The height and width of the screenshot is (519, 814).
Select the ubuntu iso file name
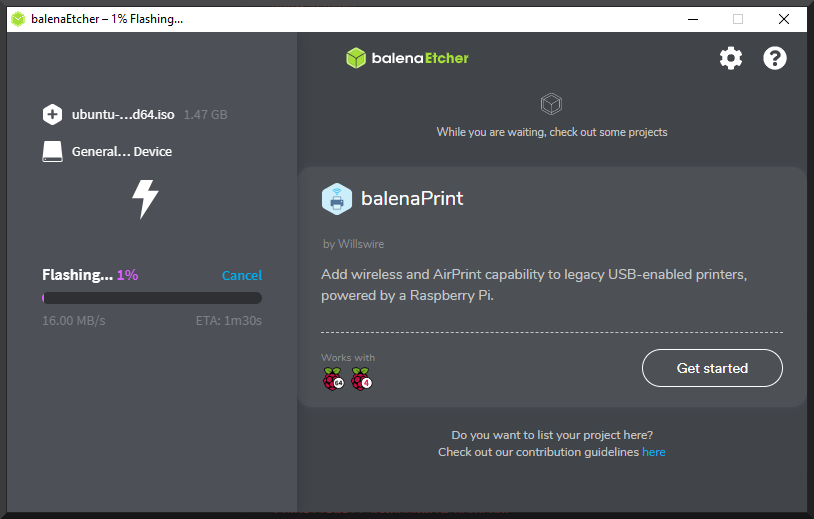coord(123,115)
